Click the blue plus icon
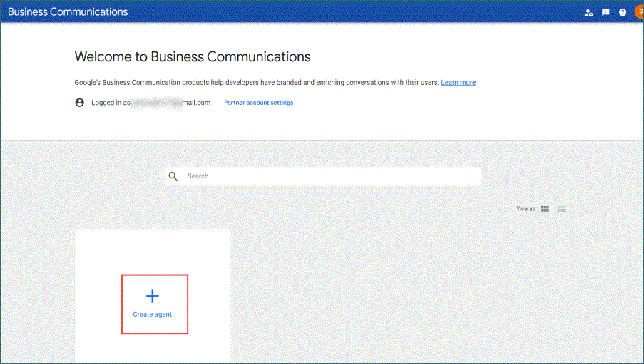Image resolution: width=644 pixels, height=364 pixels. (x=152, y=296)
